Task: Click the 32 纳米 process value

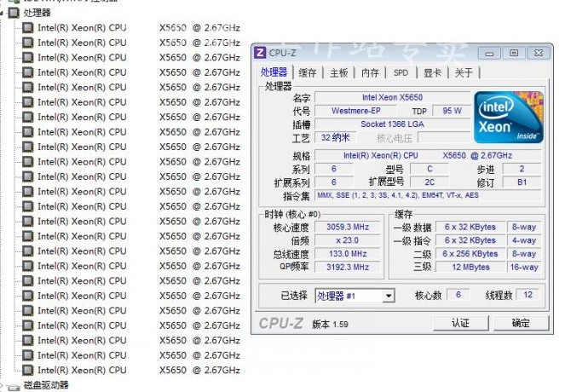Action: [336, 137]
